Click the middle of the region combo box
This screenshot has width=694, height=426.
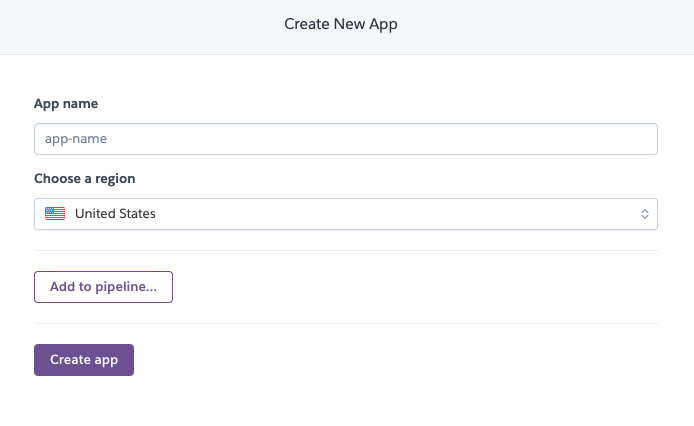pyautogui.click(x=346, y=214)
